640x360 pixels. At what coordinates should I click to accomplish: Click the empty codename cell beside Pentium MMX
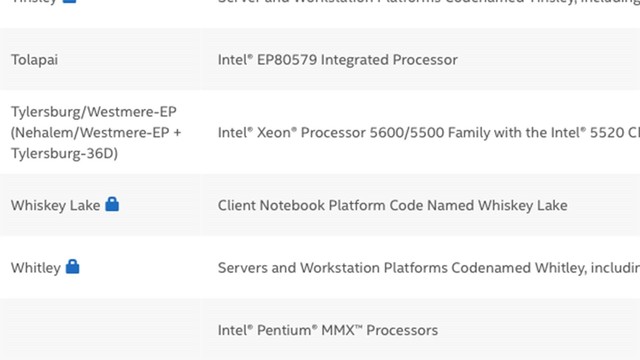(100, 330)
